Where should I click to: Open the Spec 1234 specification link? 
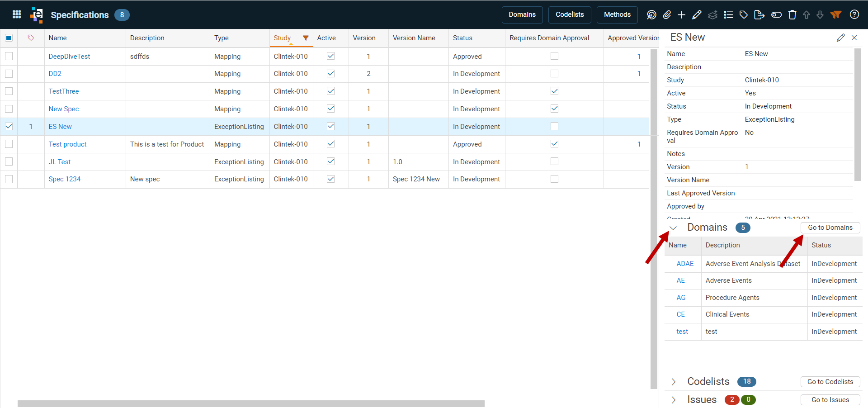65,179
